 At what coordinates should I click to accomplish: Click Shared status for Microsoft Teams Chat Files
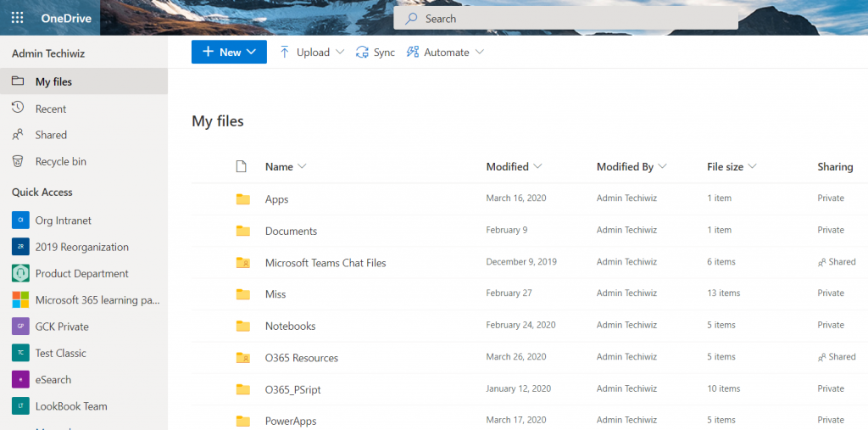tap(837, 261)
